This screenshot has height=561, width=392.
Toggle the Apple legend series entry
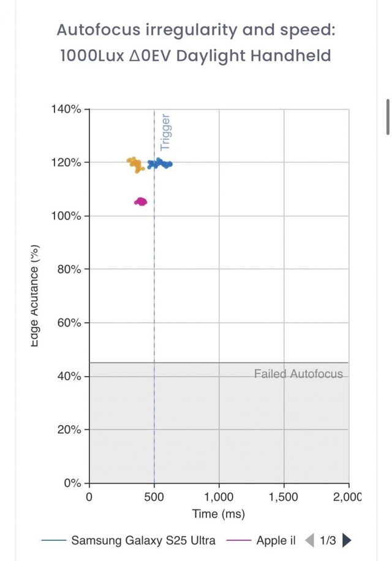[275, 541]
